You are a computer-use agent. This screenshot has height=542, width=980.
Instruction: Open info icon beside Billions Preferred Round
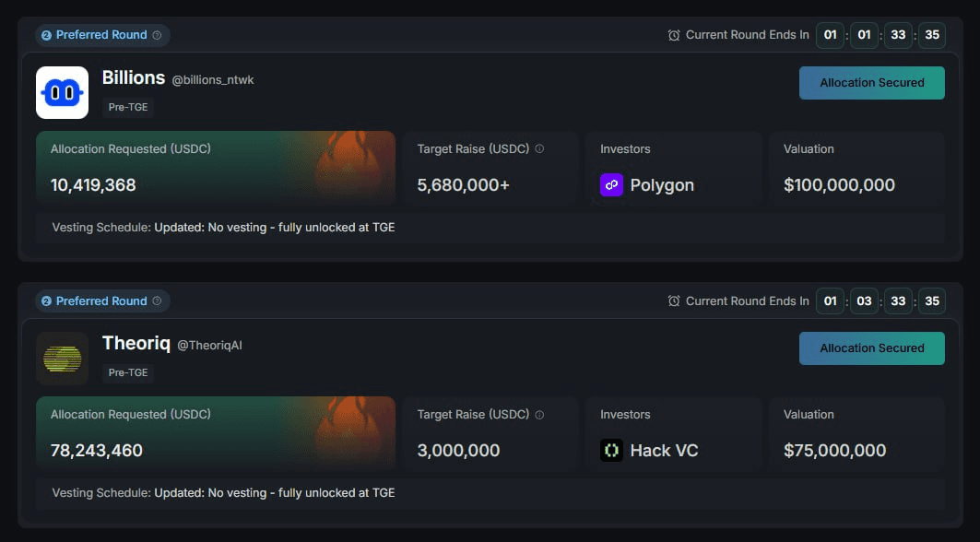157,35
